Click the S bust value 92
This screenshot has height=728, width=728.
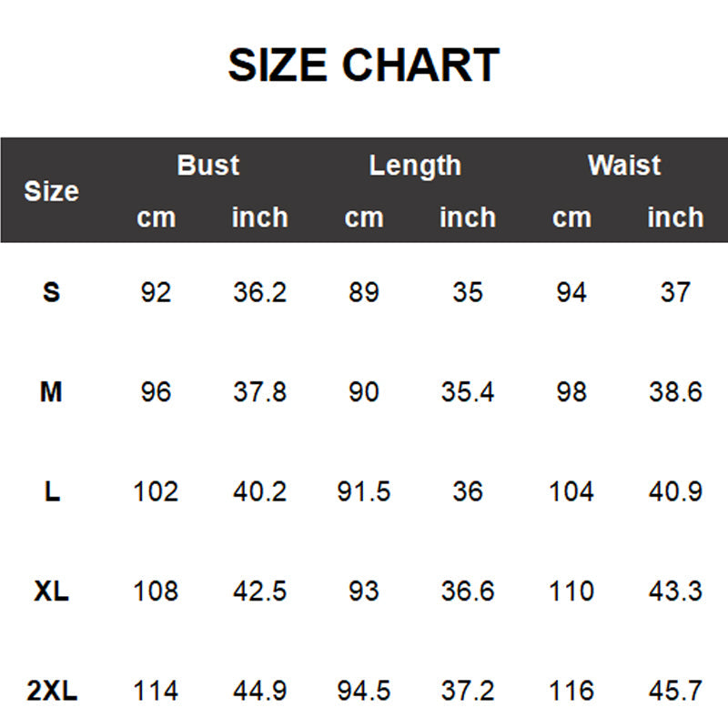click(x=156, y=292)
